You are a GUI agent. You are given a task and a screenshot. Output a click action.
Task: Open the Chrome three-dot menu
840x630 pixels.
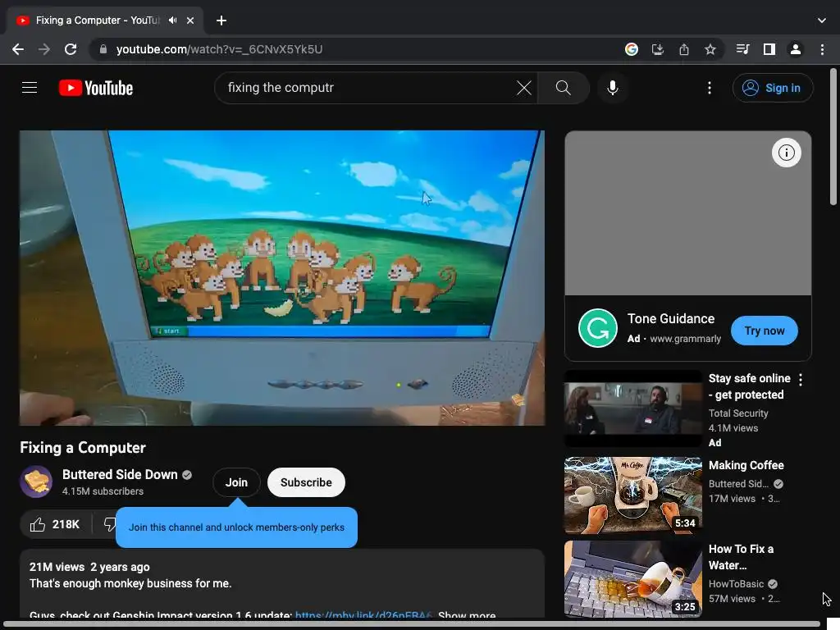(x=822, y=49)
